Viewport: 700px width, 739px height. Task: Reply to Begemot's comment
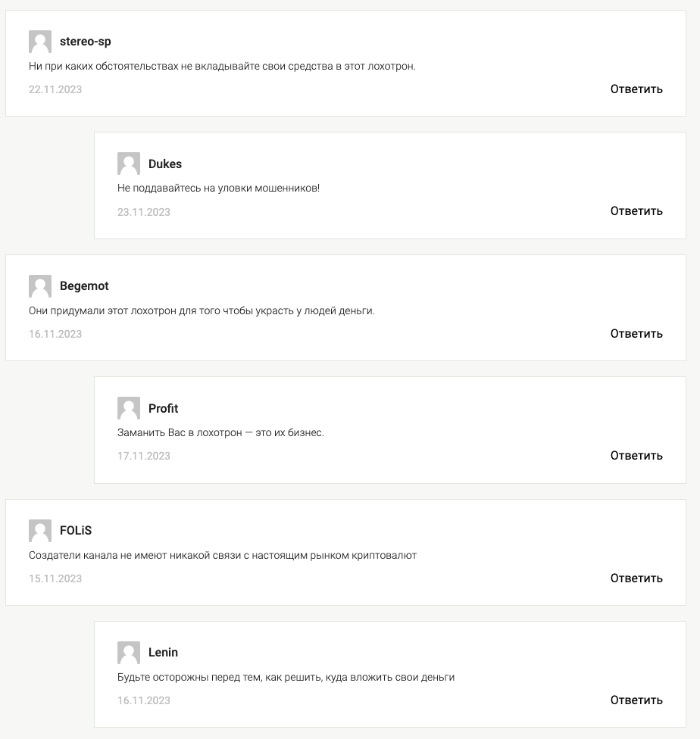[636, 334]
